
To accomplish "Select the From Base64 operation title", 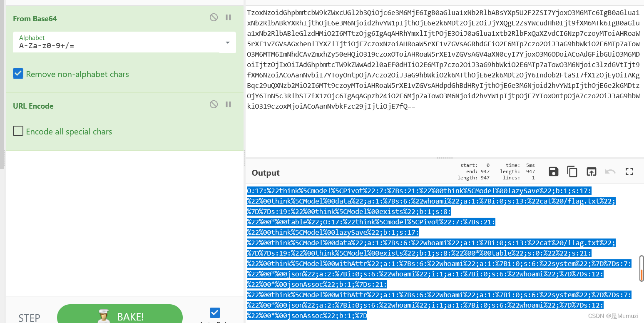I will point(35,18).
